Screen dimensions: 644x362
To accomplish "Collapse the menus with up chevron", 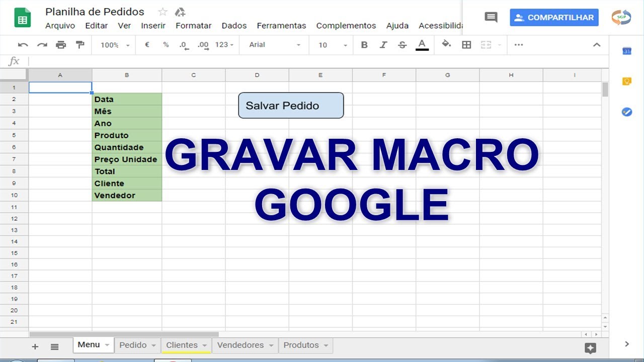I will 597,45.
